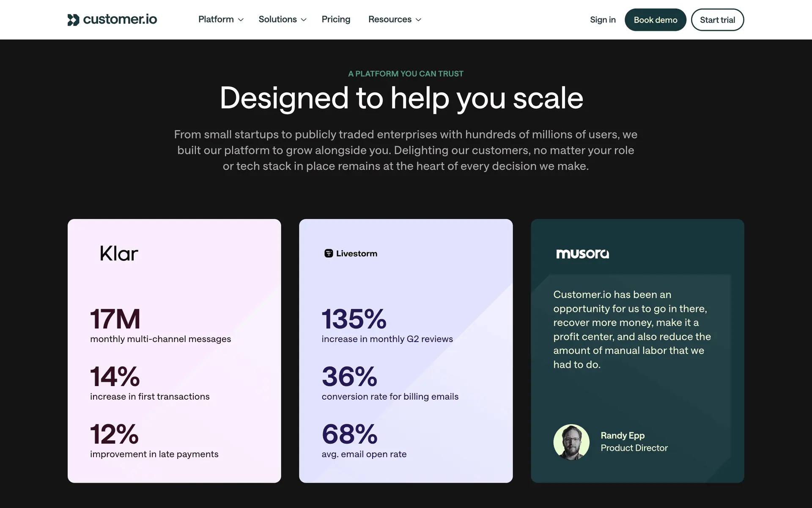Open the Platform menu item
The height and width of the screenshot is (508, 812).
tap(216, 19)
